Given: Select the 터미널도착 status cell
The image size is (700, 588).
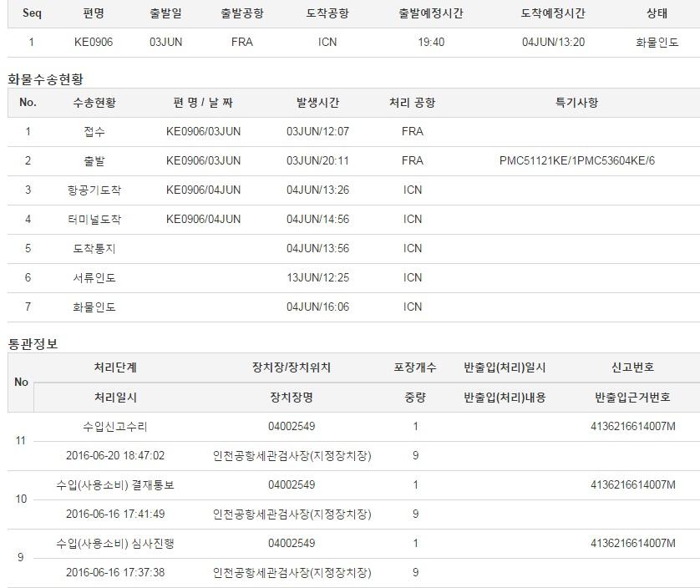Looking at the screenshot, I should [94, 219].
